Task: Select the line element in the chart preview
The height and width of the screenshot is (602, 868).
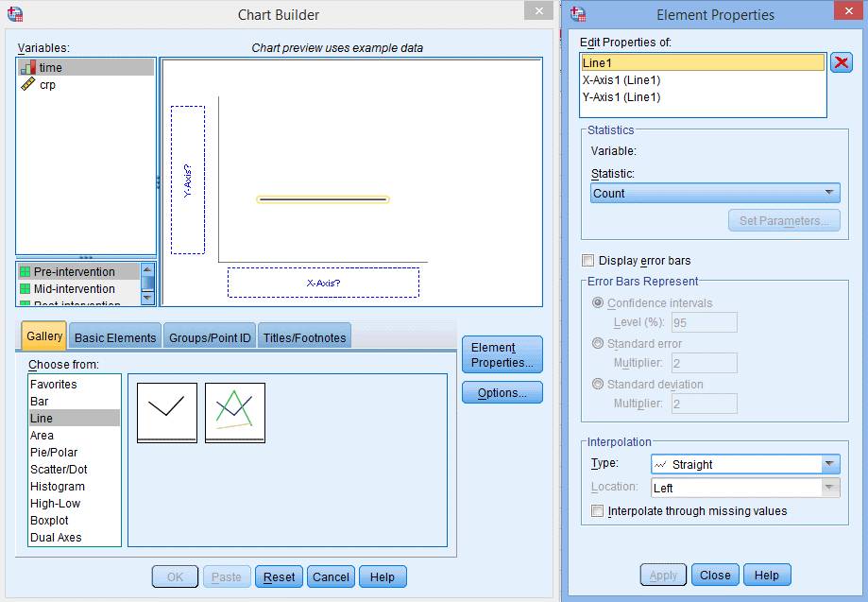Action: pos(323,199)
